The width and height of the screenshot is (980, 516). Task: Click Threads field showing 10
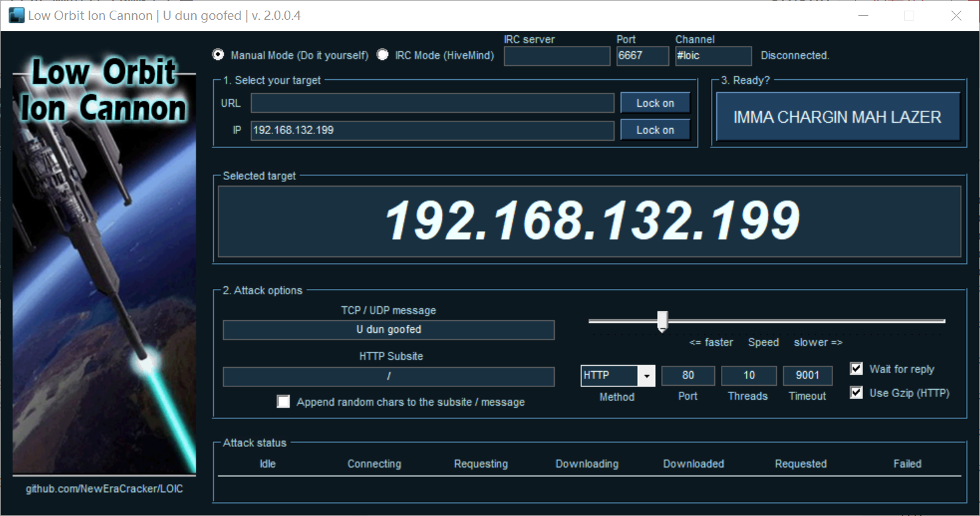point(749,376)
